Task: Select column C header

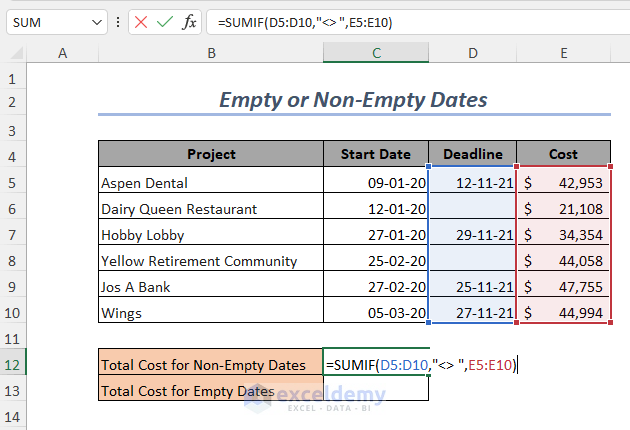Action: point(375,53)
